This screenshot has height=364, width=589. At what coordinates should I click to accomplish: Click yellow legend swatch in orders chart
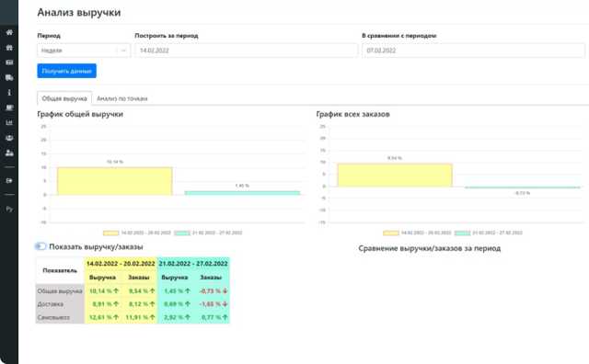click(x=391, y=233)
